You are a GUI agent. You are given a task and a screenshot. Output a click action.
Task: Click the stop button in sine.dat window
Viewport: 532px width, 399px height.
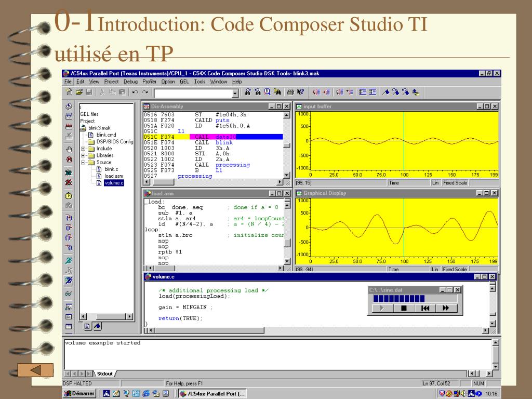pyautogui.click(x=403, y=308)
